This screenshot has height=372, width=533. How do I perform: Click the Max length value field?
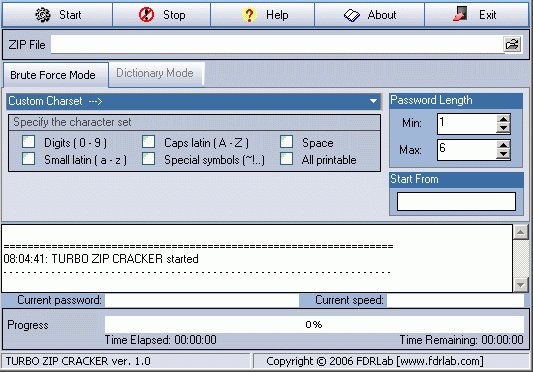467,150
